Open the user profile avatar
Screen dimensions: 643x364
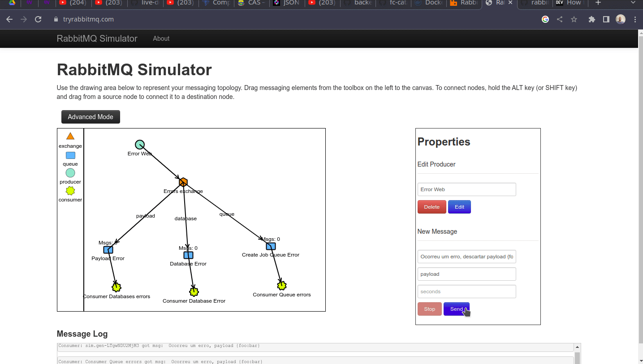621,19
